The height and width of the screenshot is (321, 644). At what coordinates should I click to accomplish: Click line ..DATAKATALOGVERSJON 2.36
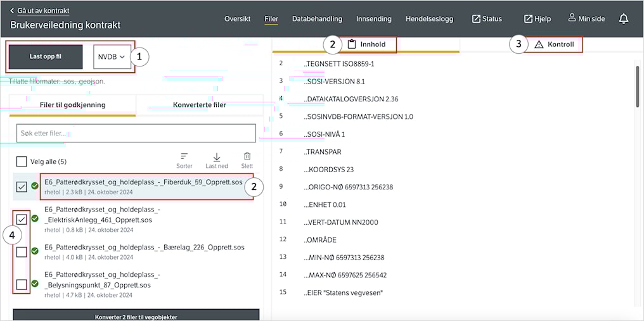(351, 99)
